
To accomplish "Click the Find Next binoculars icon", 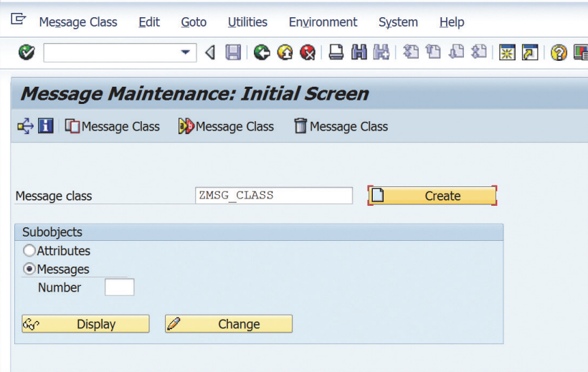I will 381,52.
